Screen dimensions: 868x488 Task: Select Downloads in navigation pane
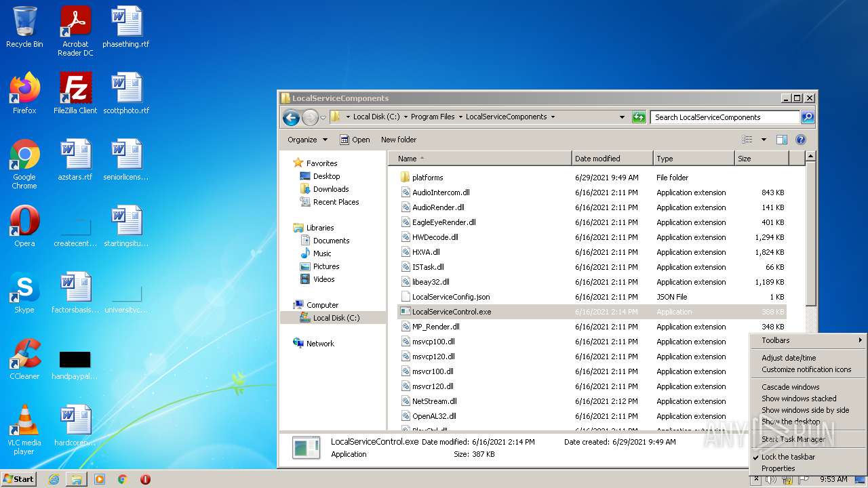pyautogui.click(x=331, y=189)
